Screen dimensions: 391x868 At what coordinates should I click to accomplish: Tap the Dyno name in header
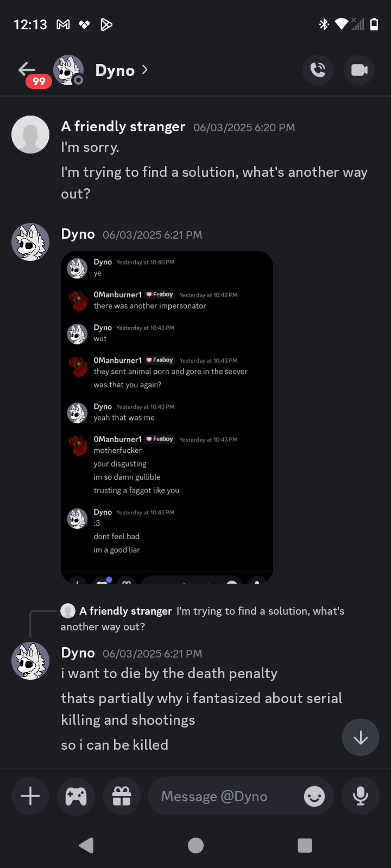(115, 70)
